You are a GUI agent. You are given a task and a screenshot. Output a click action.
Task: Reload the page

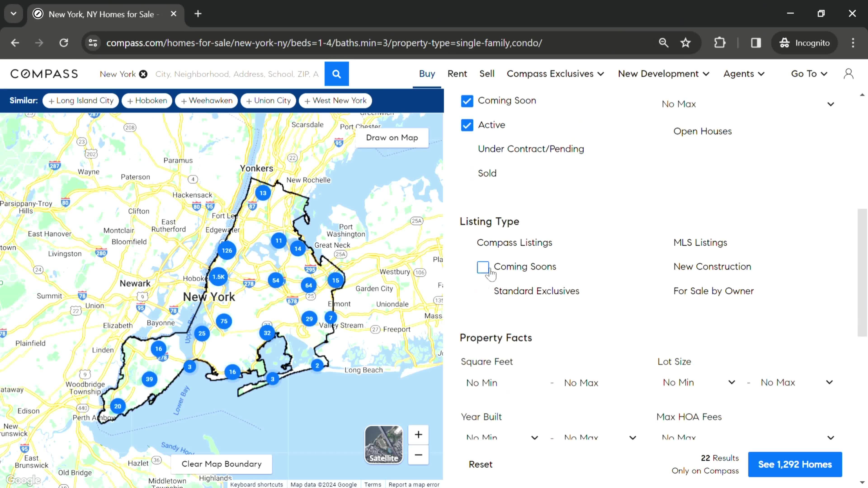(64, 43)
